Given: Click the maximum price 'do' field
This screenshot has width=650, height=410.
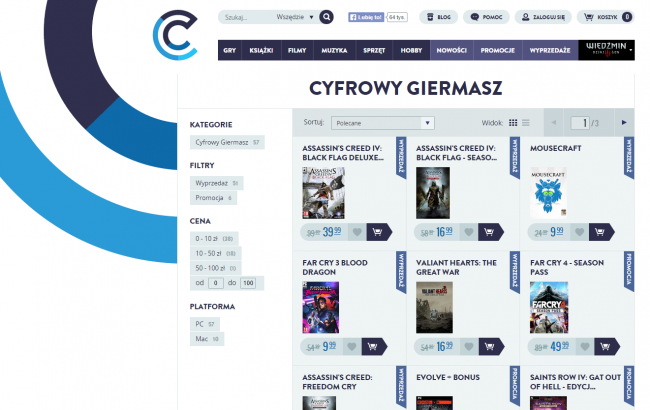Looking at the screenshot, I should [248, 283].
